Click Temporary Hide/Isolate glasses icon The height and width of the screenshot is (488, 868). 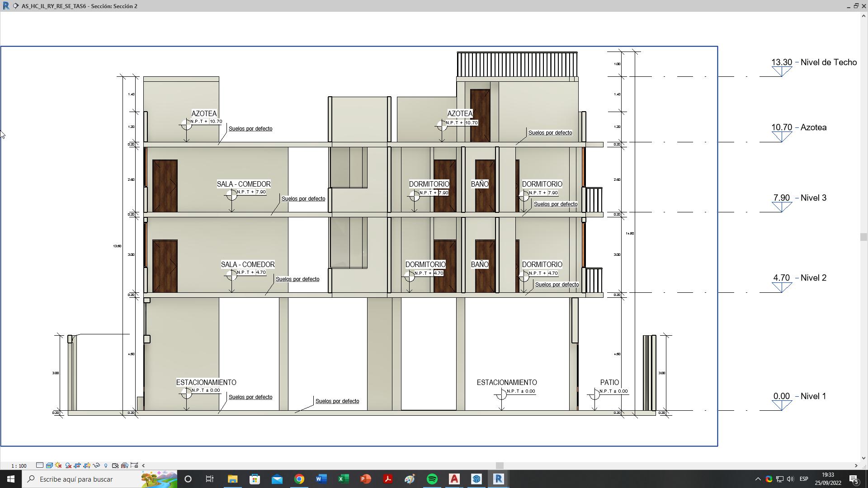[x=96, y=465]
